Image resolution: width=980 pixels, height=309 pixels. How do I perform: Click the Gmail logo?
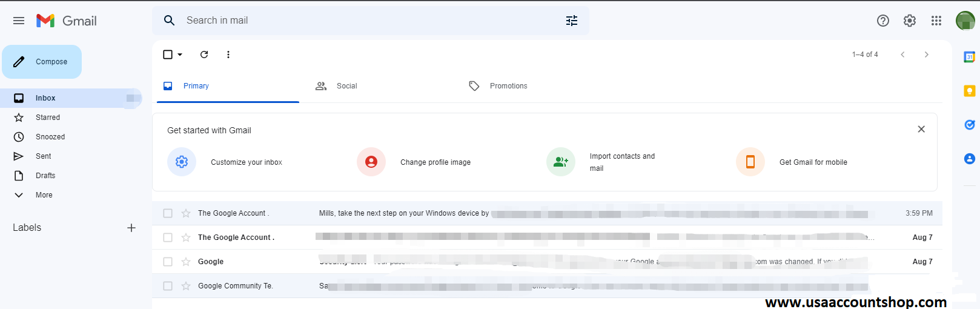click(x=66, y=21)
